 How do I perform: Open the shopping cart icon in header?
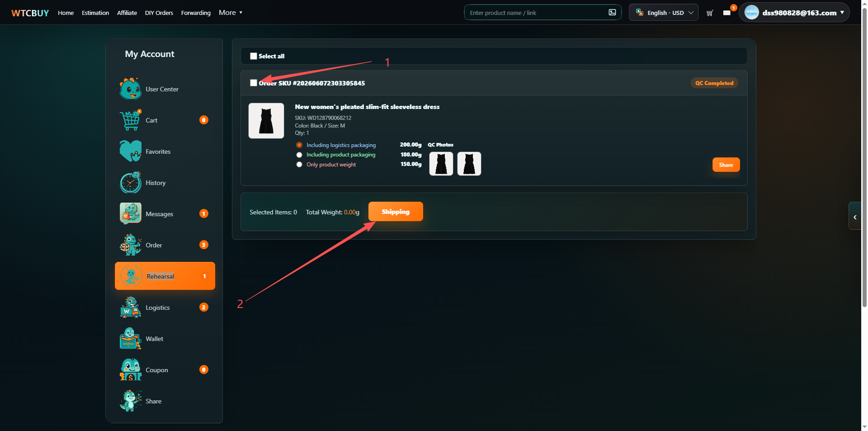pos(710,13)
